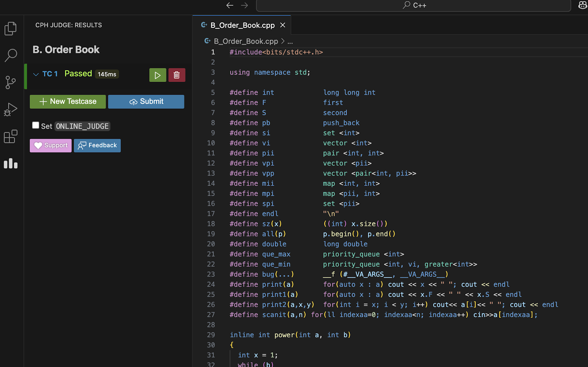Click 'push_back' on line 8
Image resolution: width=588 pixels, height=367 pixels.
coord(341,123)
